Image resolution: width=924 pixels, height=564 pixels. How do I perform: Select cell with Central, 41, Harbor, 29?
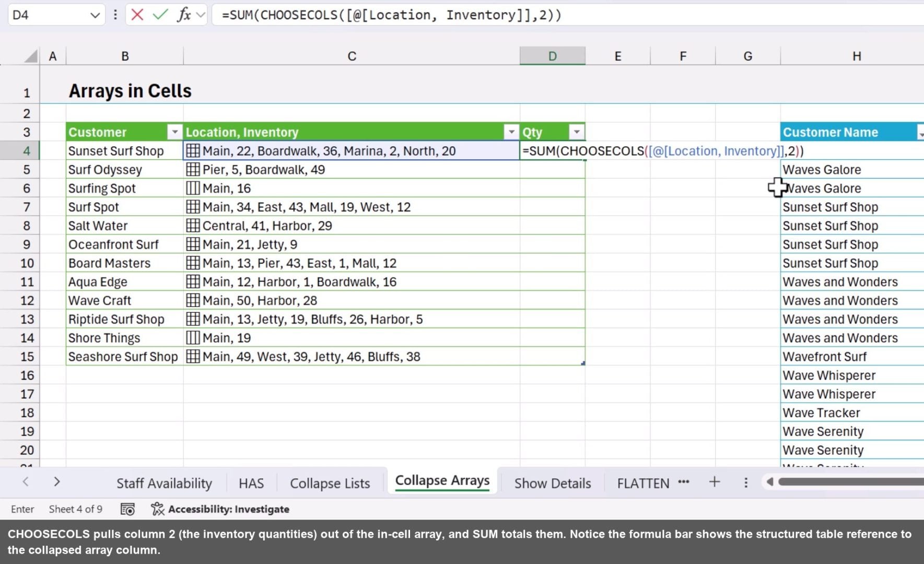pyautogui.click(x=352, y=226)
